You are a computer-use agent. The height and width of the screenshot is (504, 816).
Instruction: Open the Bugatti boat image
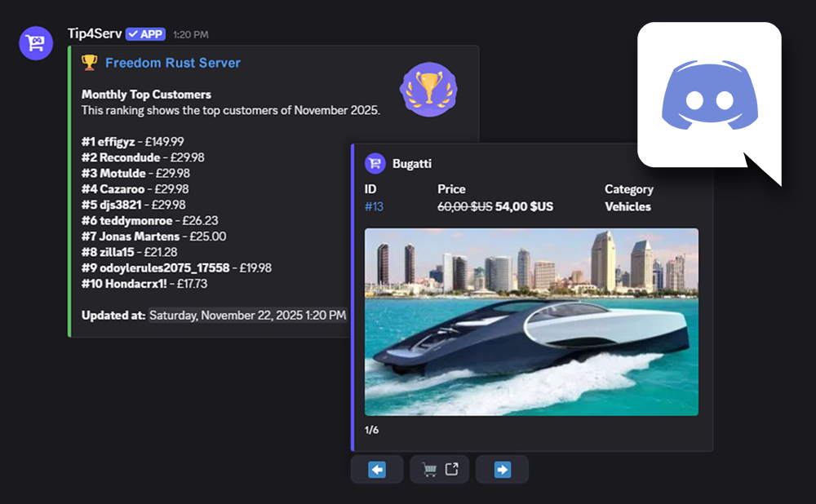(x=531, y=321)
